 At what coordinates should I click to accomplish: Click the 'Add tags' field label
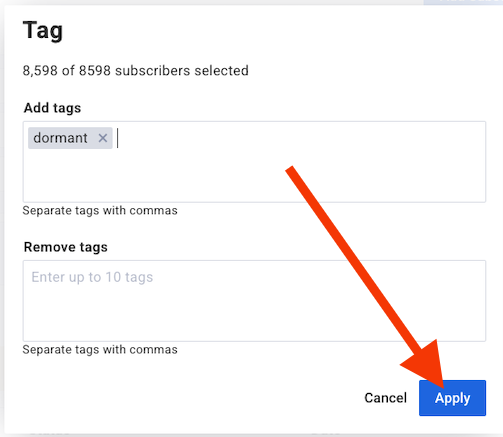[52, 108]
